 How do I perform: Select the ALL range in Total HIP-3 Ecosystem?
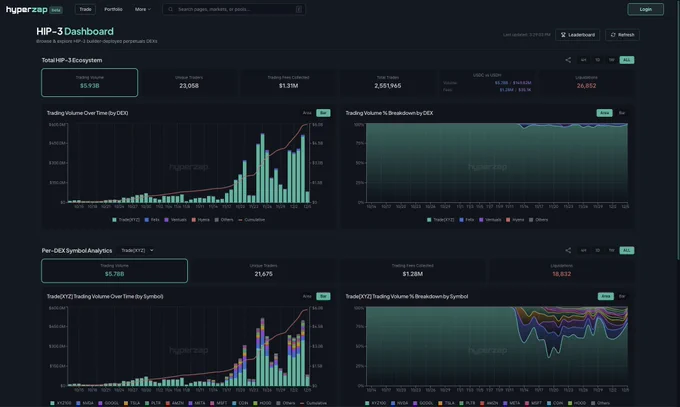(x=627, y=60)
